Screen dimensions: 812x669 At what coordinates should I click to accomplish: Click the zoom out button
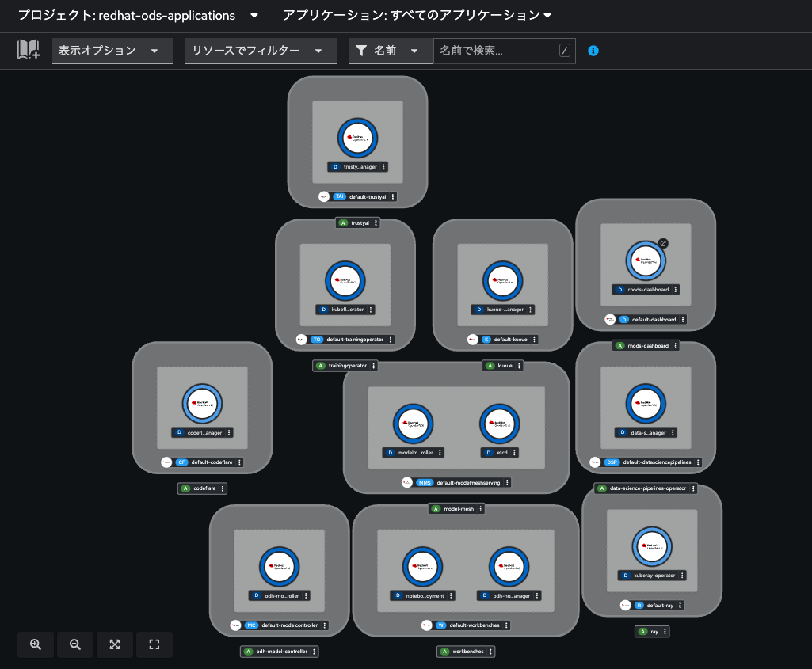click(75, 644)
